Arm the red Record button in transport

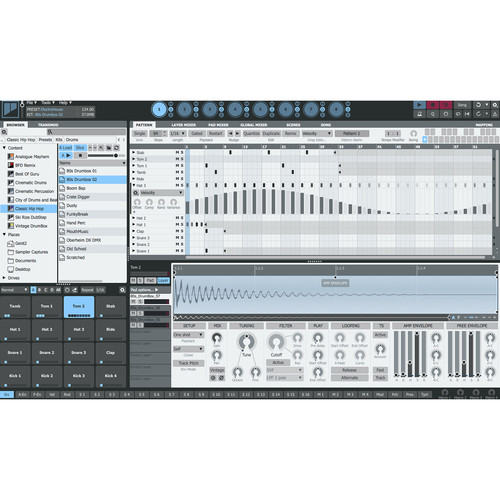[x=433, y=105]
